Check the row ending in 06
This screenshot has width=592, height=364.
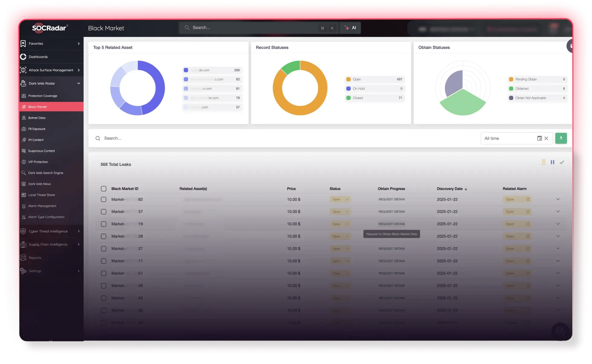point(104,286)
